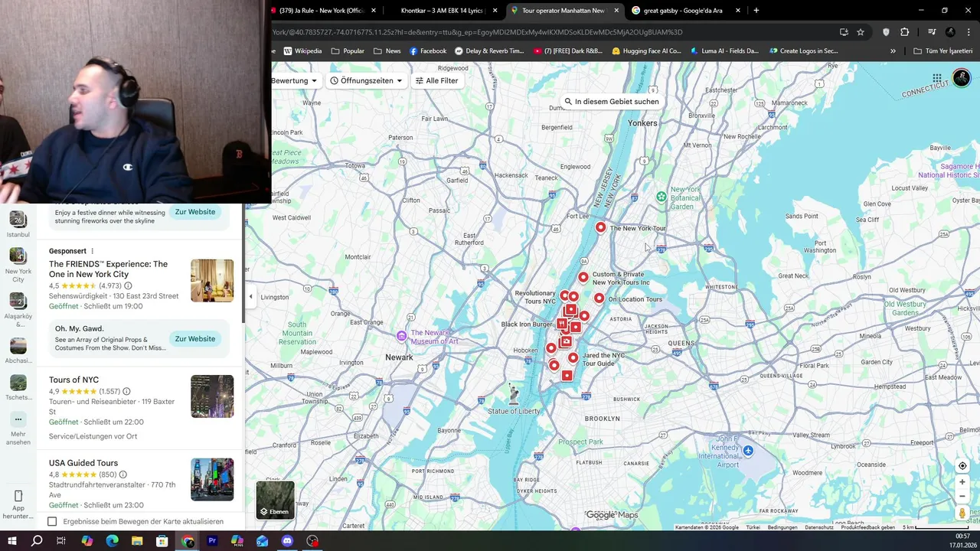Open Discord from the taskbar

point(287,541)
